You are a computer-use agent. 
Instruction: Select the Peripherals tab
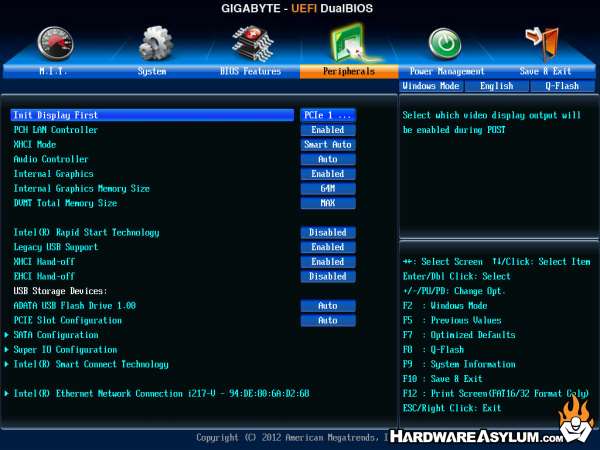(x=349, y=71)
